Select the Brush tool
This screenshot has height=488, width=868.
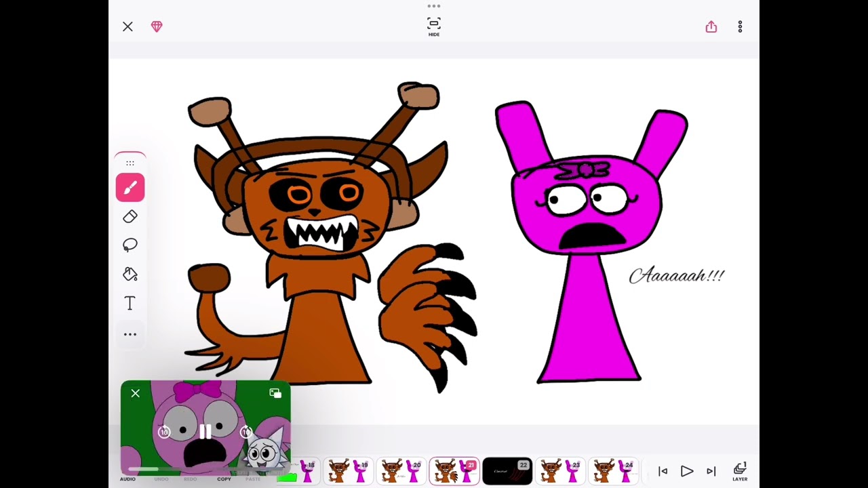(130, 188)
